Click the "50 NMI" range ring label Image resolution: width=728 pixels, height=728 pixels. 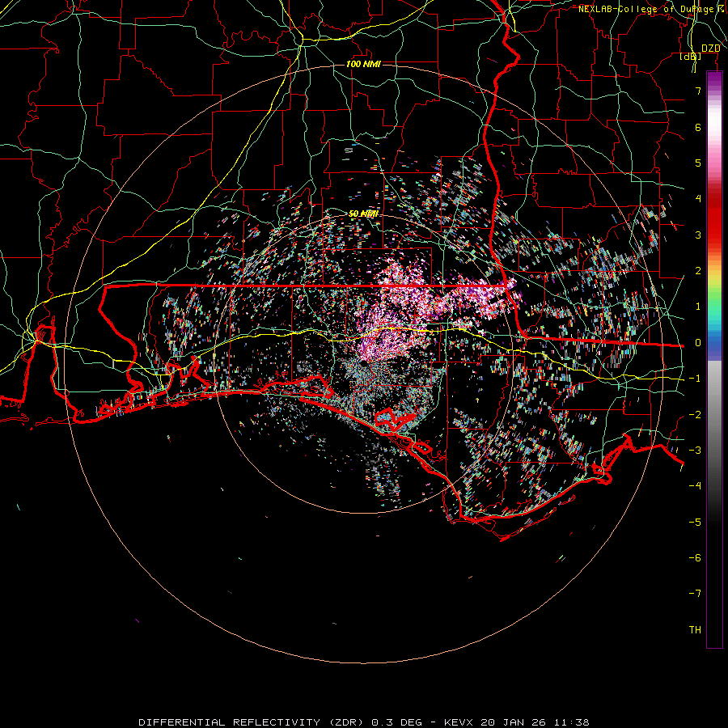point(363,214)
